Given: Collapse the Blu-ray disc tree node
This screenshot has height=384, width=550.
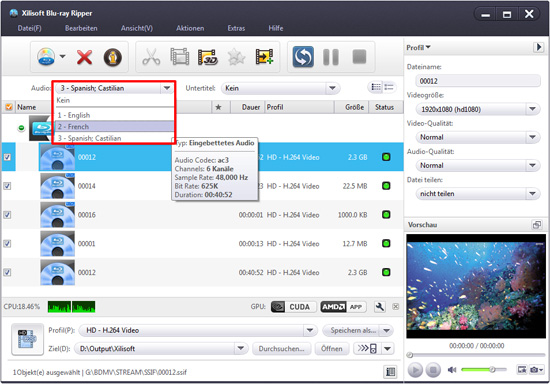Looking at the screenshot, I should point(21,128).
